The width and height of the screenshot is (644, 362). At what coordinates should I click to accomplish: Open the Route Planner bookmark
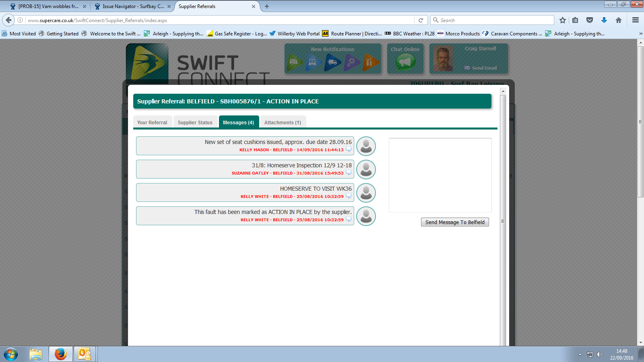coord(352,34)
